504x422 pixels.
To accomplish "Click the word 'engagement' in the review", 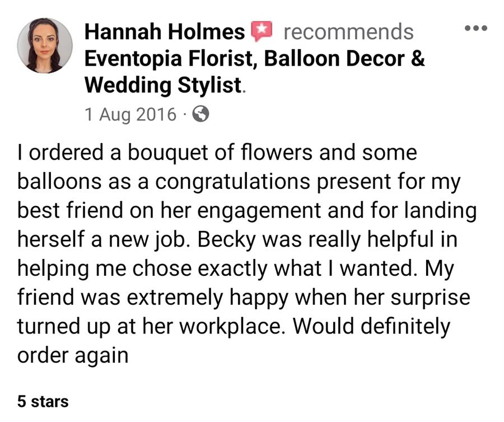I will [x=259, y=211].
